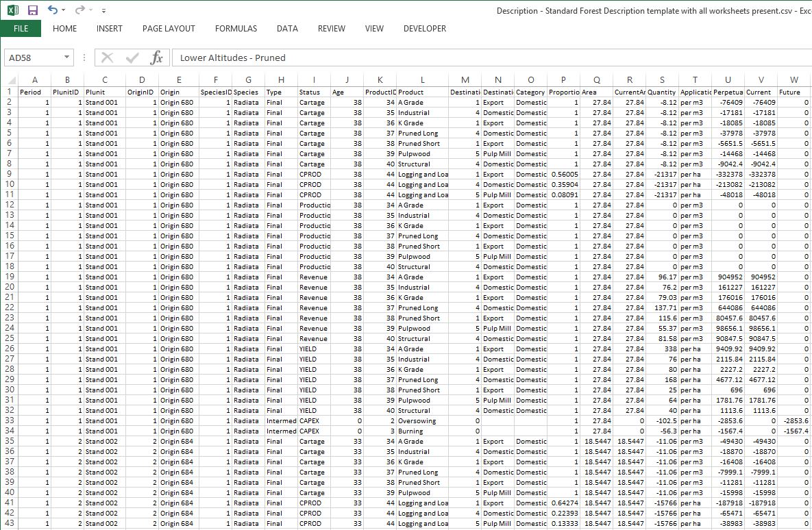The height and width of the screenshot is (530, 812).
Task: Open Insert Function with the fx icon
Action: point(156,58)
